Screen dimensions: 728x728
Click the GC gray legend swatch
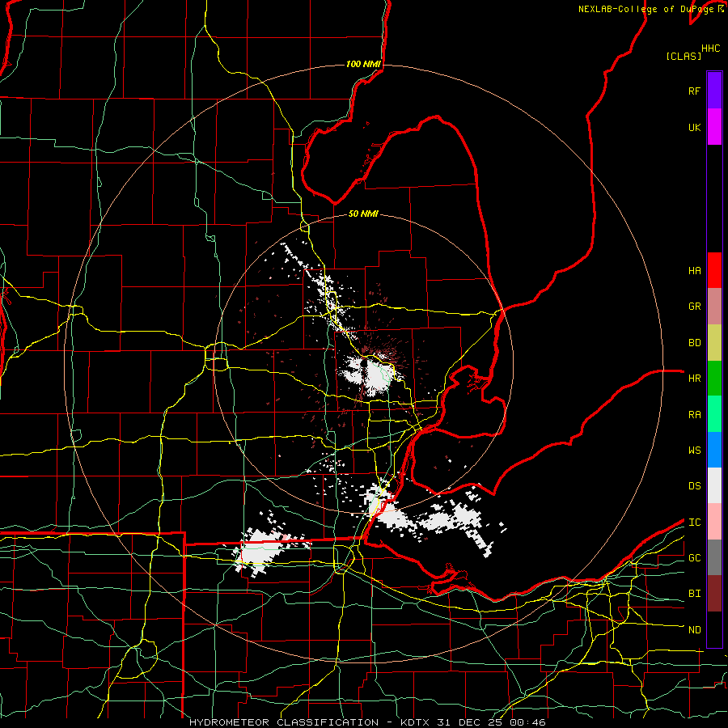point(714,557)
